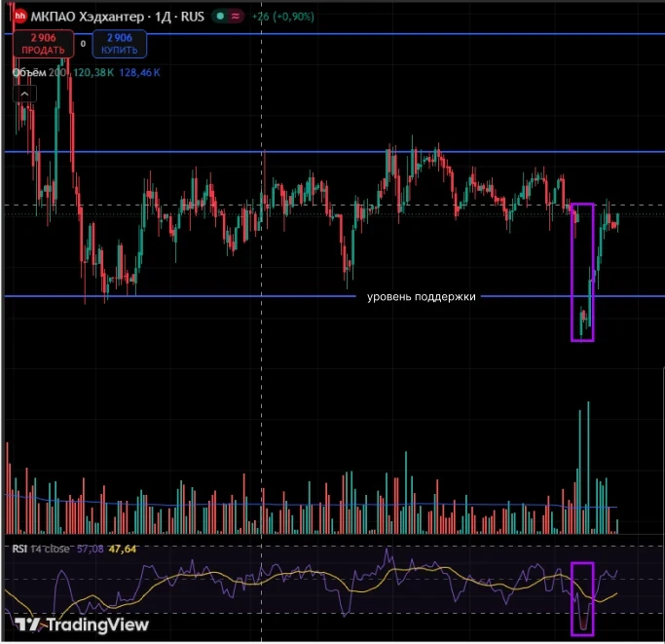Click the spread value 0 between buttons
Screen dimensions: 665x644
coord(83,44)
